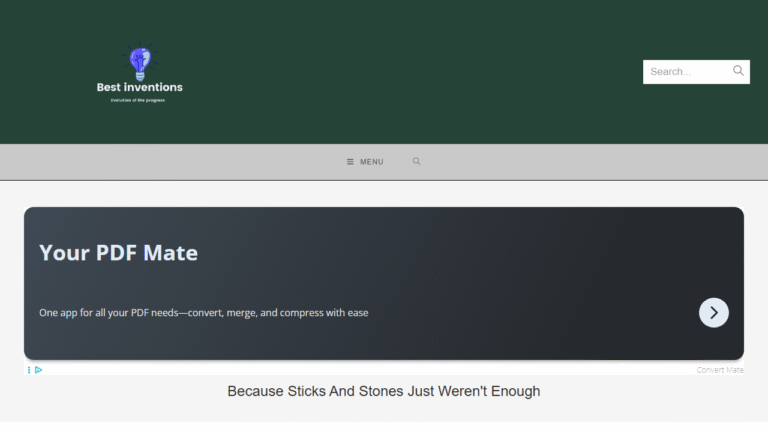
Task: Focus the "Search..." input field
Action: (688, 71)
